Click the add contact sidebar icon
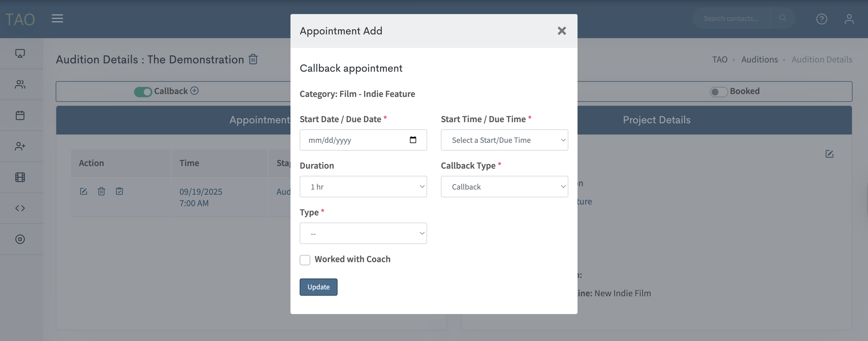 tap(20, 147)
